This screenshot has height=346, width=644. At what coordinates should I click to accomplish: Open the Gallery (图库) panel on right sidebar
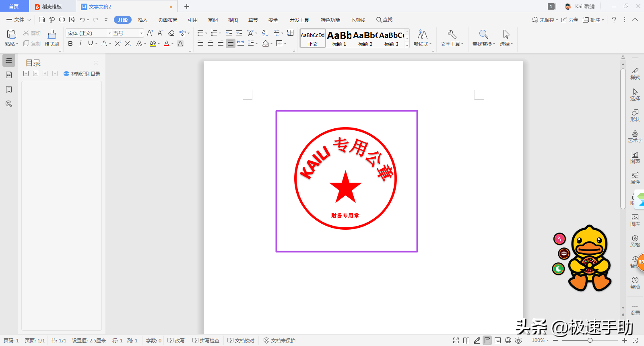tap(635, 220)
